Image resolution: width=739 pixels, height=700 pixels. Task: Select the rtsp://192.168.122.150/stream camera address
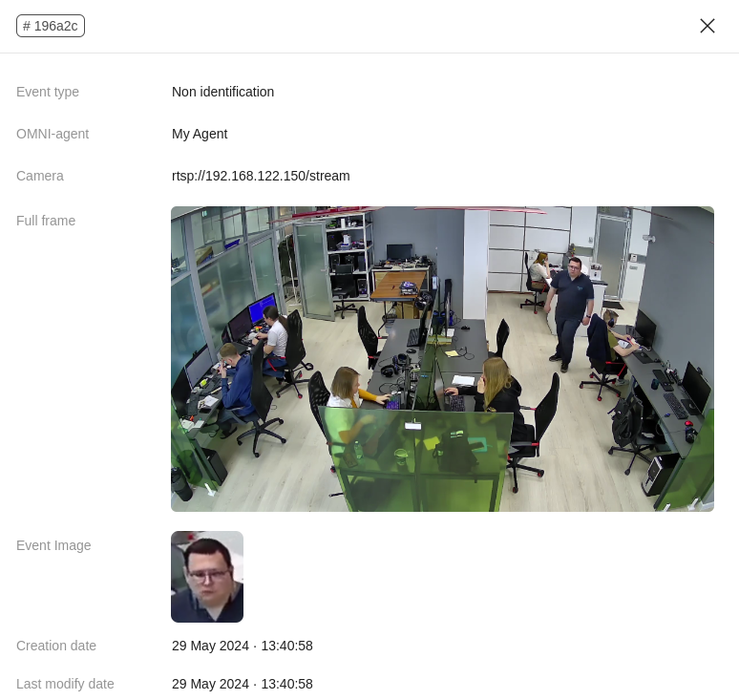tap(261, 176)
